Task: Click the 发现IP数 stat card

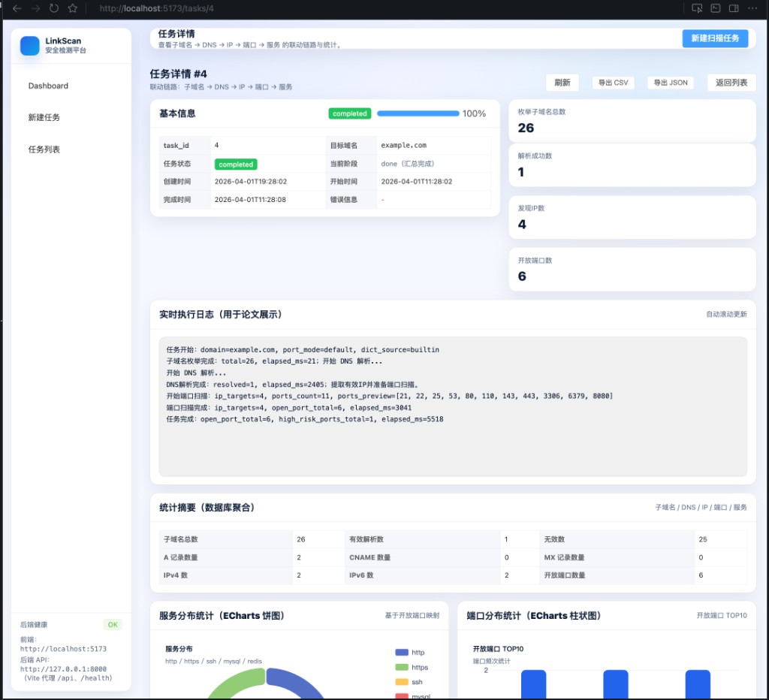Action: [x=632, y=217]
